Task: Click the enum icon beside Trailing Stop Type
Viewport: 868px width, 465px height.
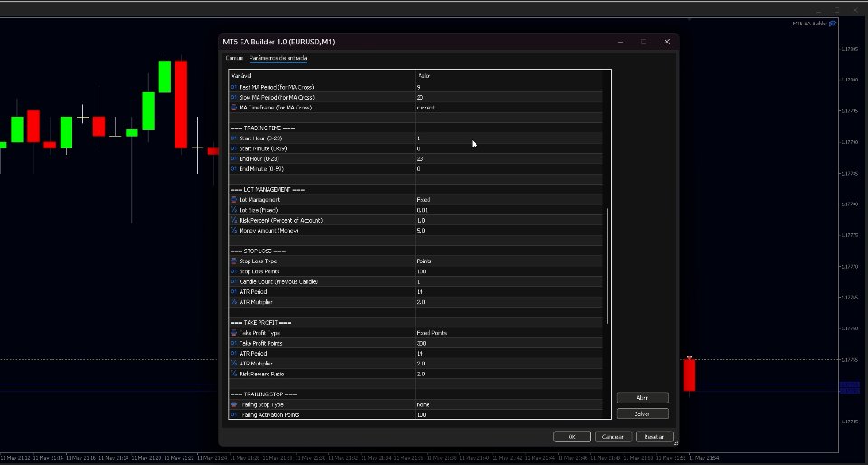Action: 233,404
